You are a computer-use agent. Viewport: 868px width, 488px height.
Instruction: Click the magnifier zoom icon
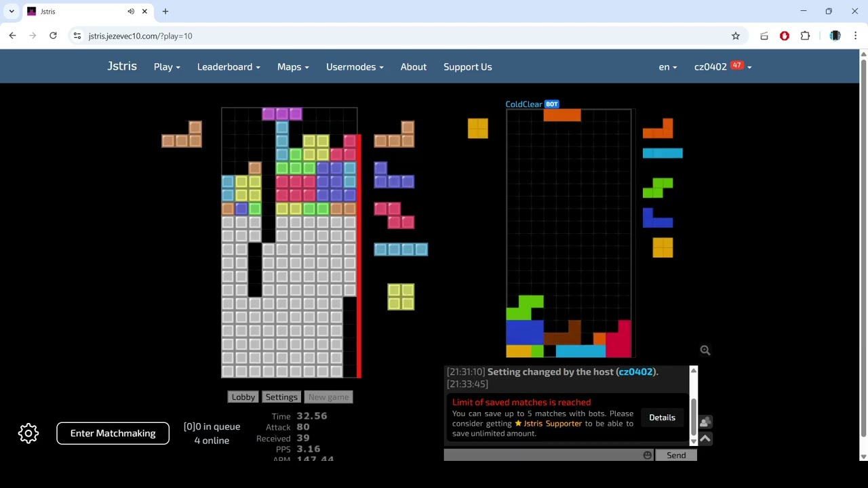coord(705,350)
